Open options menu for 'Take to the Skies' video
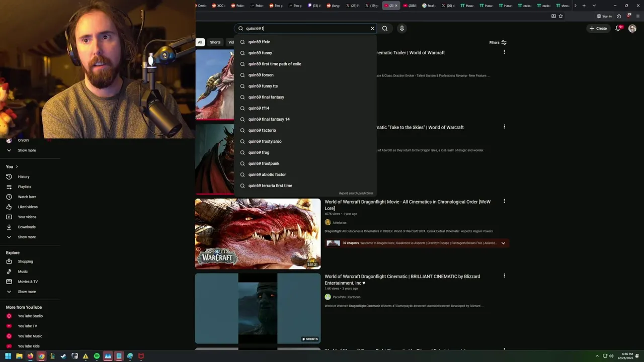The height and width of the screenshot is (362, 644). tap(504, 127)
